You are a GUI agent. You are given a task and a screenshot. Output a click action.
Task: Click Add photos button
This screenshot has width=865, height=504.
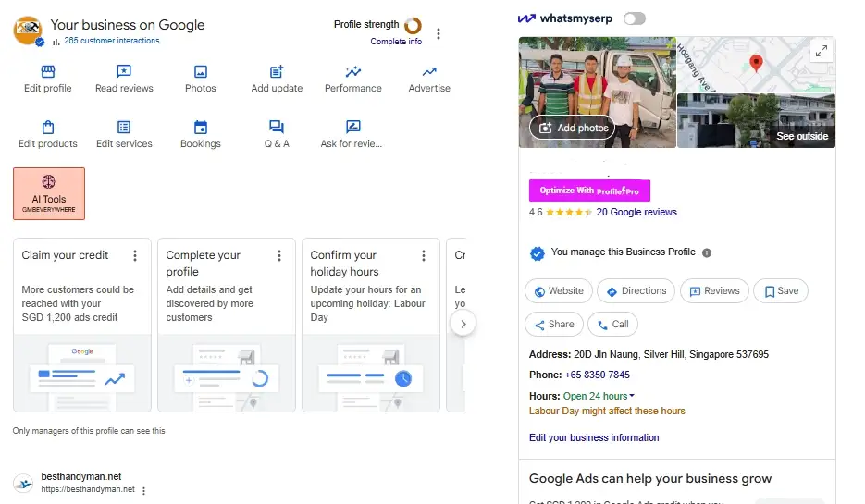click(x=572, y=128)
